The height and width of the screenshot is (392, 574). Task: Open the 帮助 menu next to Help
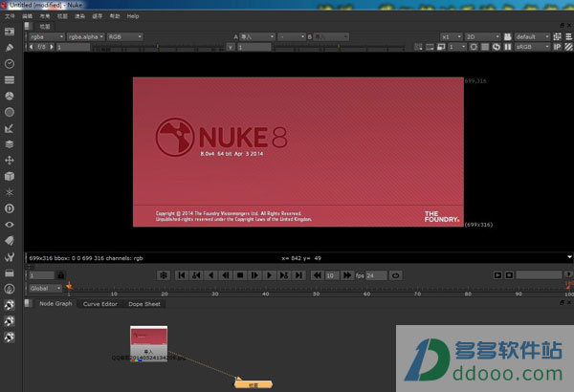coord(115,16)
